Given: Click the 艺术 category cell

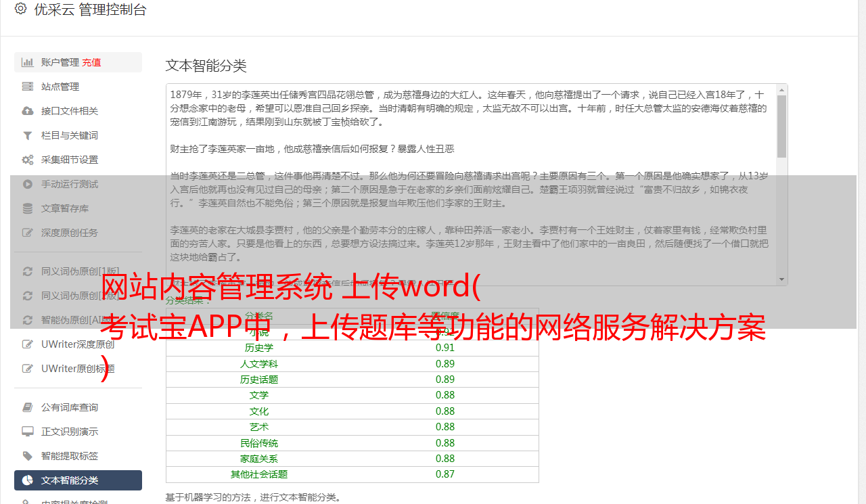Looking at the screenshot, I should [x=259, y=427].
